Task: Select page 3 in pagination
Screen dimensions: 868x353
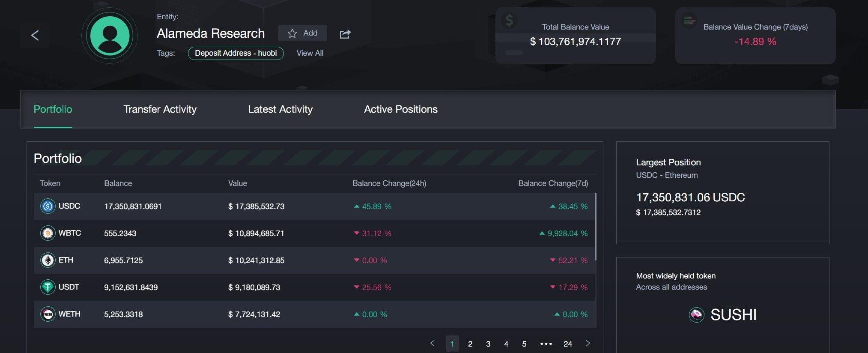Action: (x=488, y=344)
